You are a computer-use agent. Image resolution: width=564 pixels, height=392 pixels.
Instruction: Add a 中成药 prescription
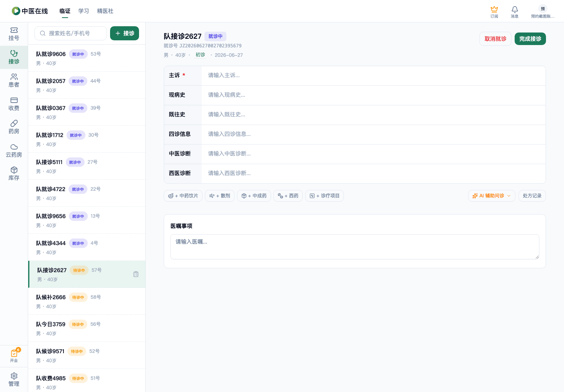pos(254,196)
